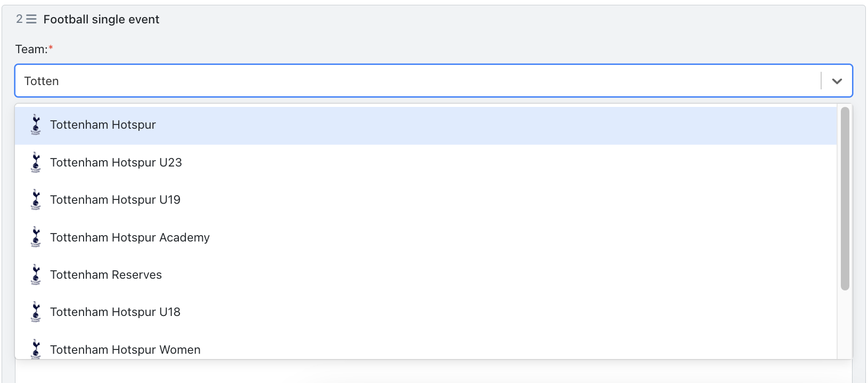Click the crest beside Tottenham Hotspur U19

tap(36, 199)
